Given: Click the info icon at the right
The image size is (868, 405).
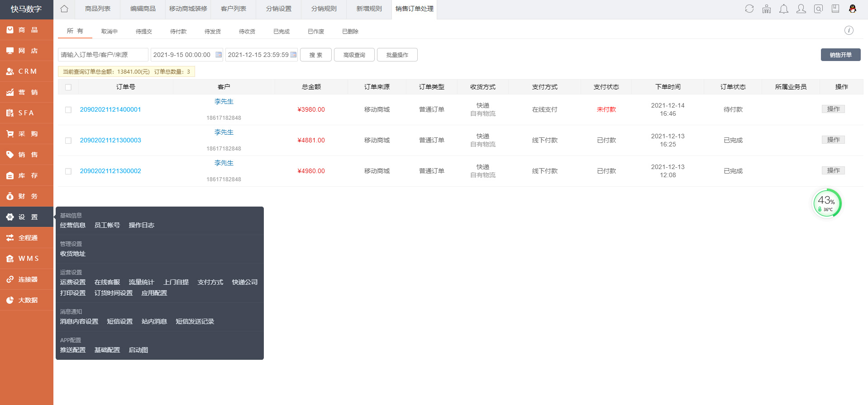Looking at the screenshot, I should point(849,30).
